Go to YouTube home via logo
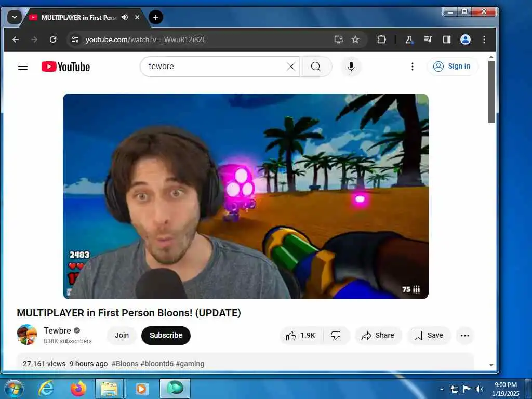 pyautogui.click(x=65, y=66)
